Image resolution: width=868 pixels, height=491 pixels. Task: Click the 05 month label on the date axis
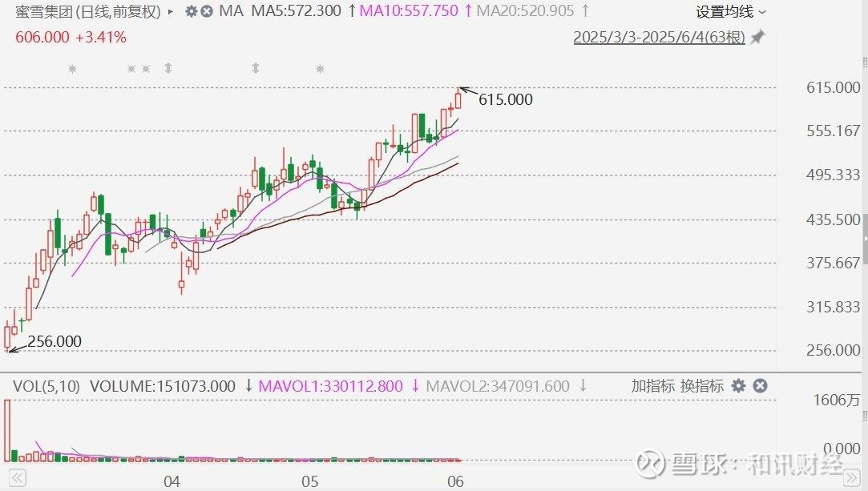coord(310,481)
